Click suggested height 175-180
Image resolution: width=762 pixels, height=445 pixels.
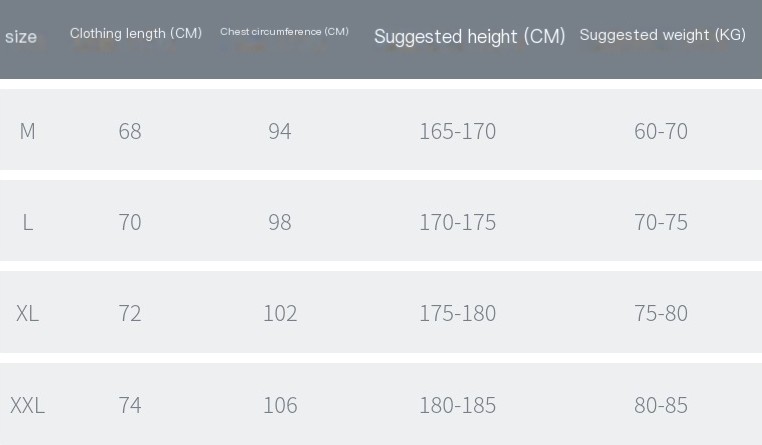(x=457, y=313)
